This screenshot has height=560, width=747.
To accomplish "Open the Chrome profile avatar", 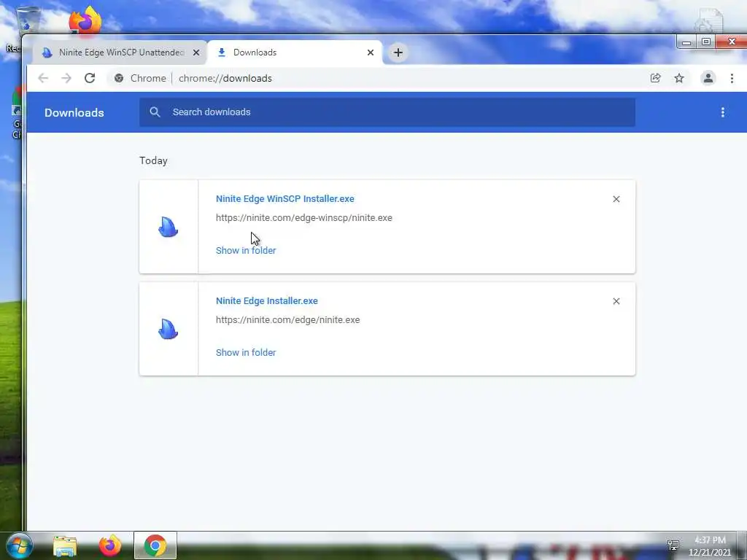I will point(708,78).
